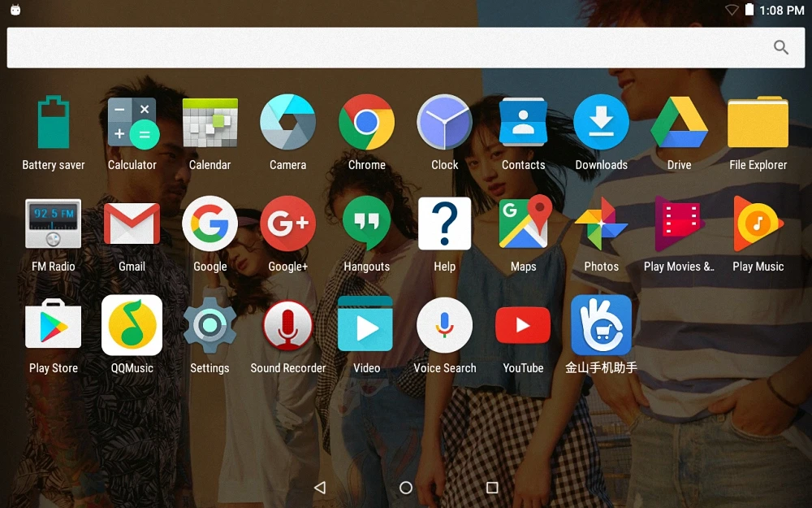Launch Google Maps
Viewport: 812px width, 508px height.
click(x=524, y=222)
